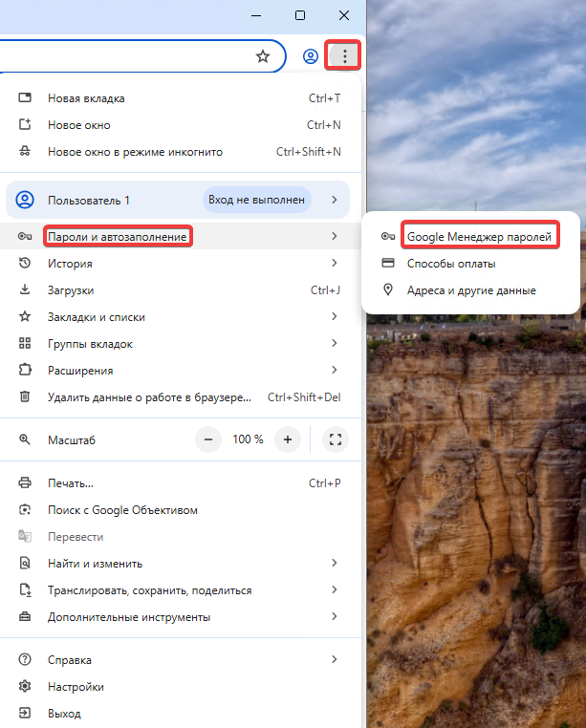The height and width of the screenshot is (728, 586).
Task: Click the bookmark star icon in address bar
Action: coord(263,56)
